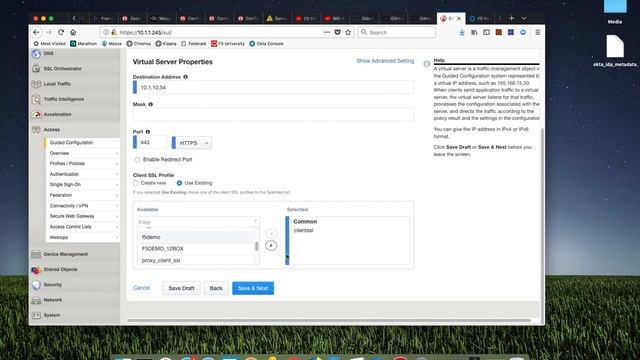This screenshot has width=640, height=360.
Task: Open Local Traffic in the sidebar
Action: pos(57,84)
